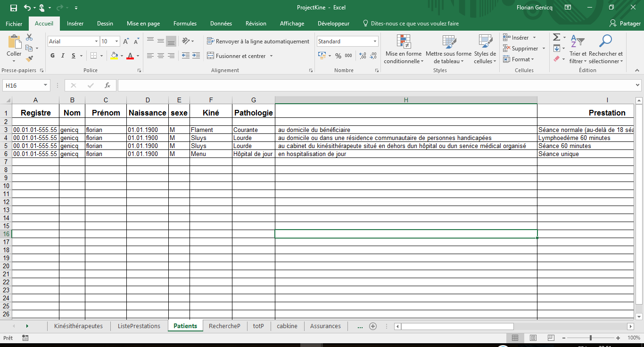Click the Partager share button

(625, 24)
